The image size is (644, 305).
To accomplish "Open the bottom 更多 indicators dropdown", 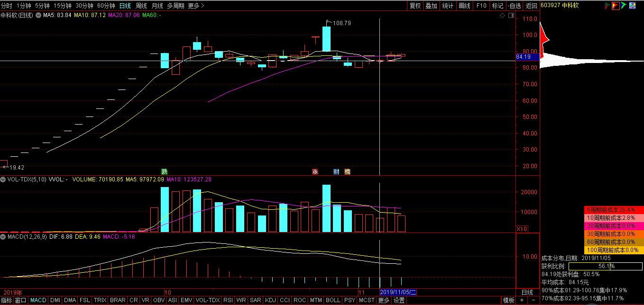I will (384, 300).
